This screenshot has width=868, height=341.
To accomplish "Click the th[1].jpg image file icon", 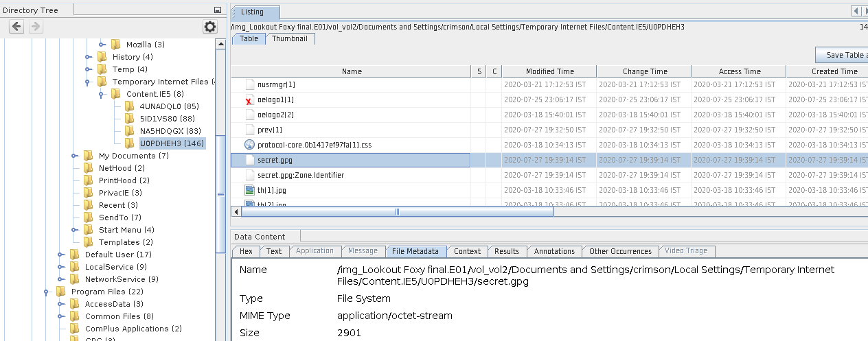I will (249, 191).
